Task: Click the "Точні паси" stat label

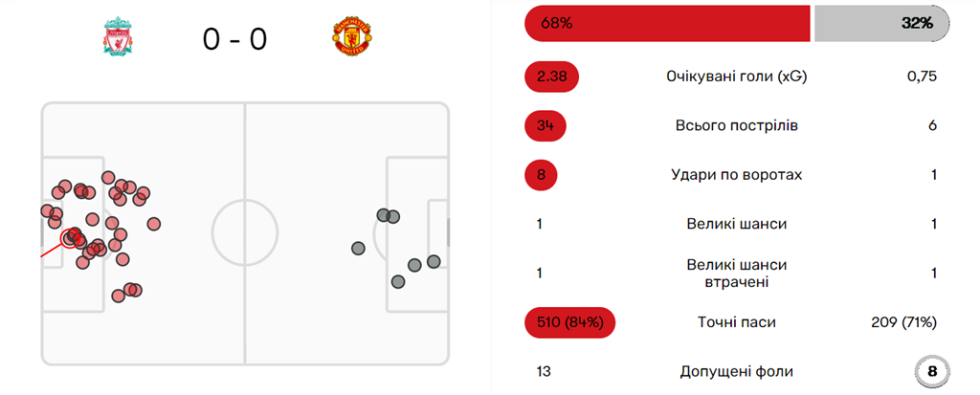Action: click(x=736, y=322)
